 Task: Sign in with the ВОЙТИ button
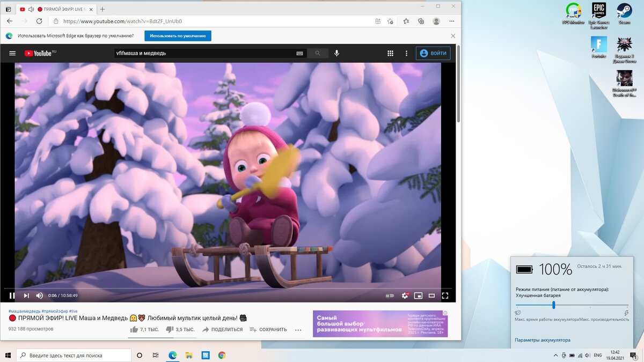click(x=433, y=53)
